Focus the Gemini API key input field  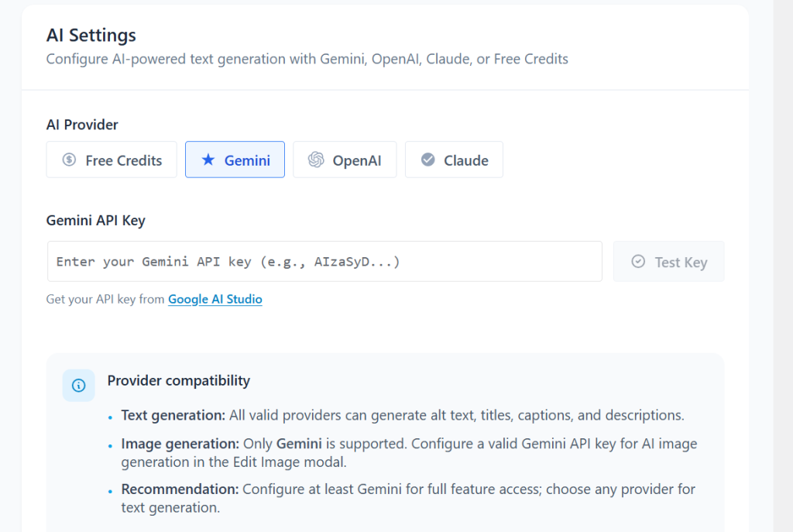pos(324,262)
